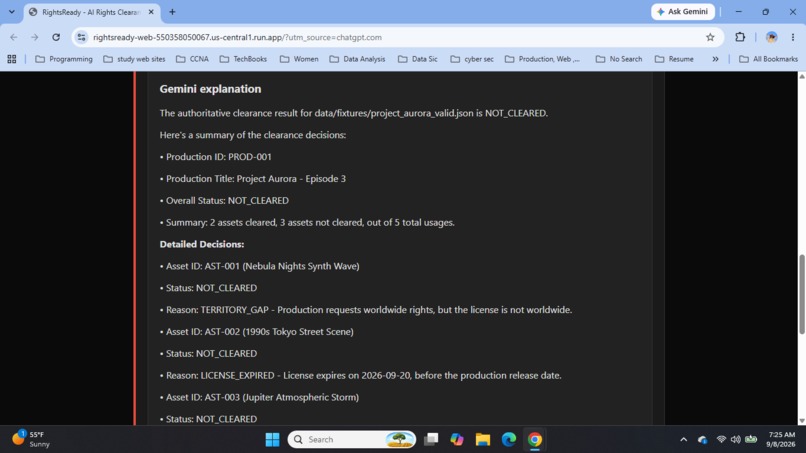Viewport: 806px width, 453px height.
Task: Click the Ask Gemini button
Action: (683, 11)
